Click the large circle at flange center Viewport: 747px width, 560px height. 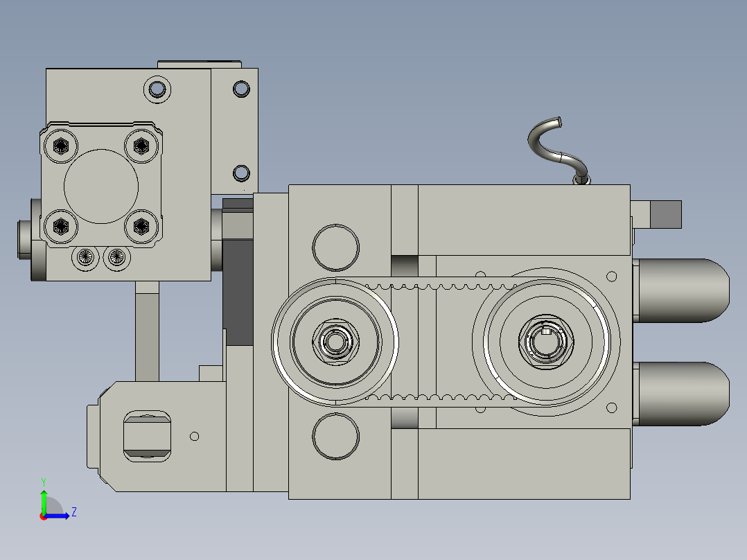tap(101, 186)
